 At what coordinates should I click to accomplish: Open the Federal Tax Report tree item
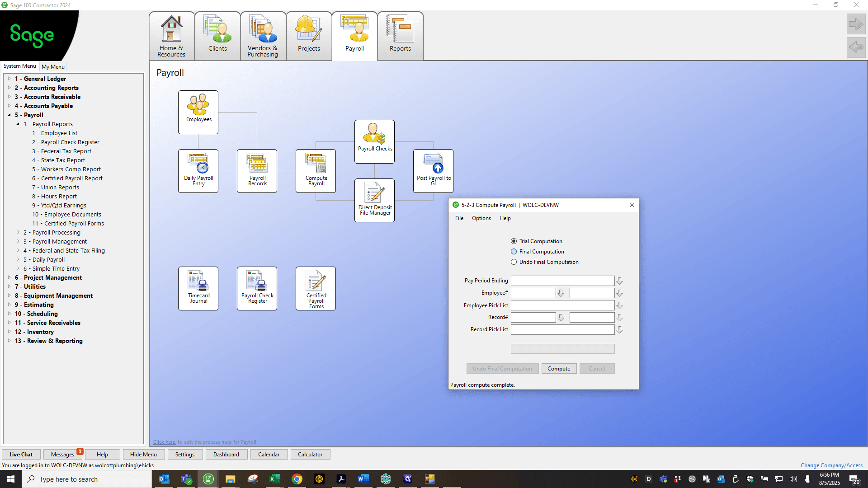click(x=61, y=151)
